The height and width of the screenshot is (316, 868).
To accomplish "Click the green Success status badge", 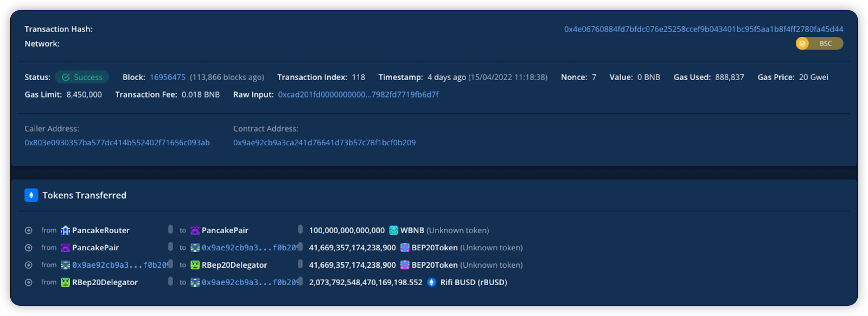I will [82, 77].
